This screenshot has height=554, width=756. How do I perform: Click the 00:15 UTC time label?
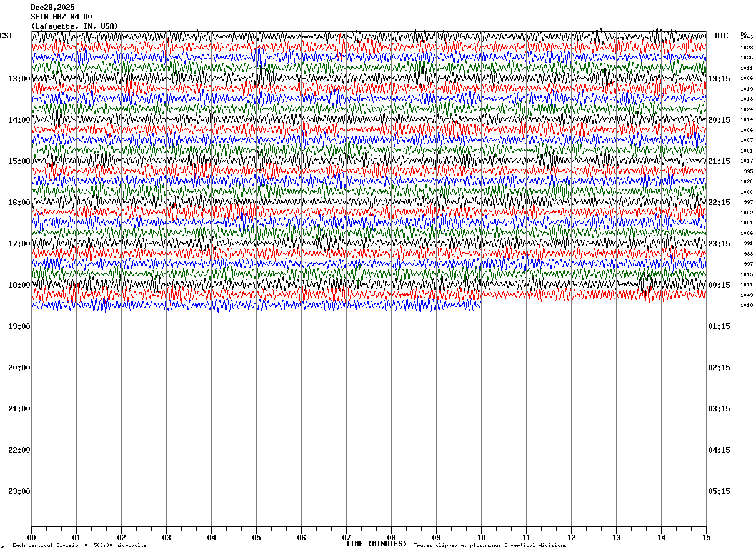(719, 285)
